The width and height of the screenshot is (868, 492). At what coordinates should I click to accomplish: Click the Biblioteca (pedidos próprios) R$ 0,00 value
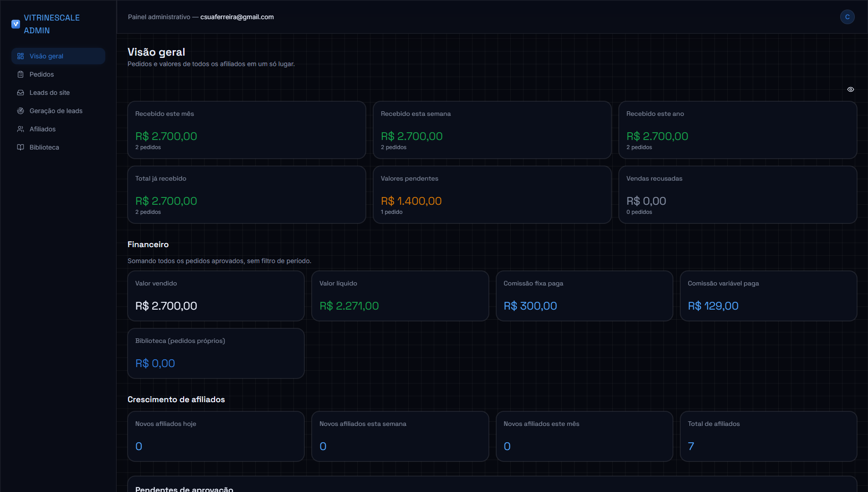coord(155,363)
